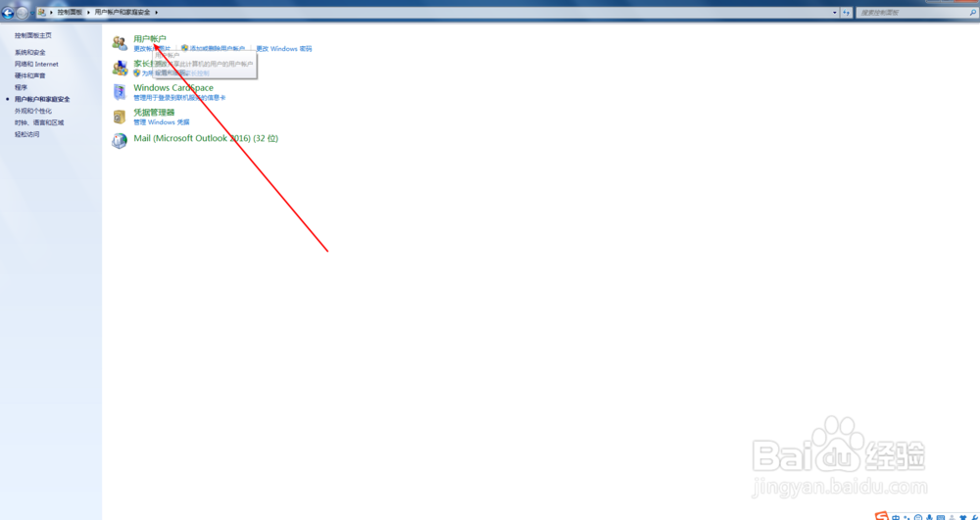Open 更改 Windows 密码 link
The width and height of the screenshot is (980, 520).
point(284,49)
